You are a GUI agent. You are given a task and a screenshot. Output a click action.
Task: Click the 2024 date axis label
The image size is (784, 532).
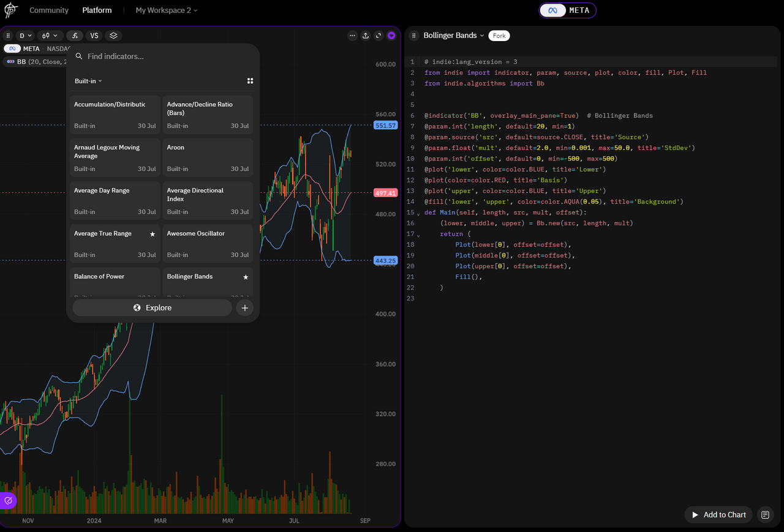pos(94,521)
